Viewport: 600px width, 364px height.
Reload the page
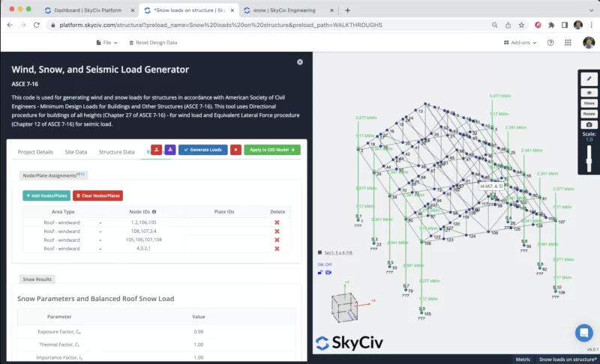pyautogui.click(x=36, y=25)
